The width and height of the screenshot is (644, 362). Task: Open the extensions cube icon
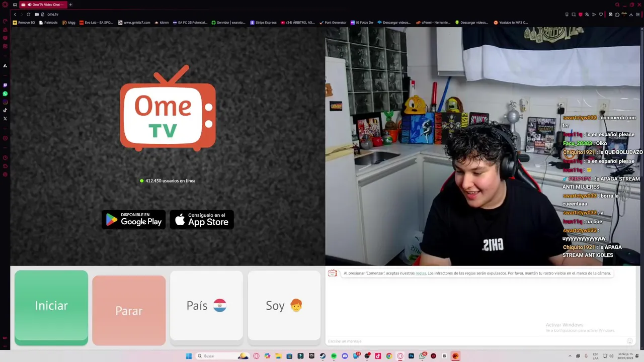point(617,14)
